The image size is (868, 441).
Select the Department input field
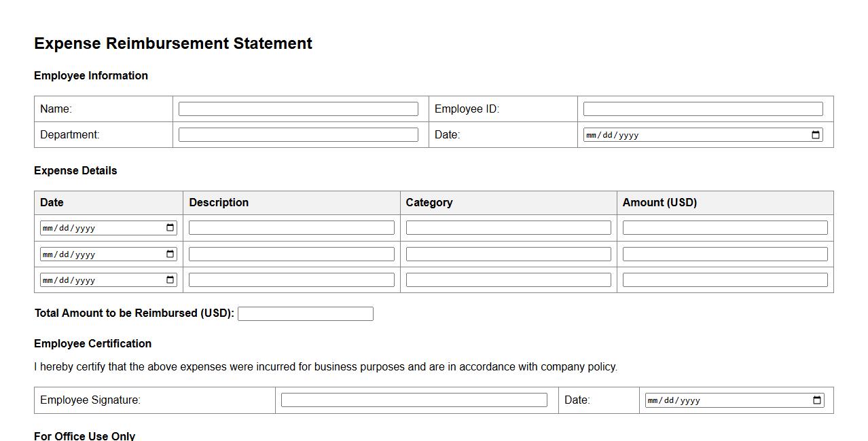[x=298, y=135]
